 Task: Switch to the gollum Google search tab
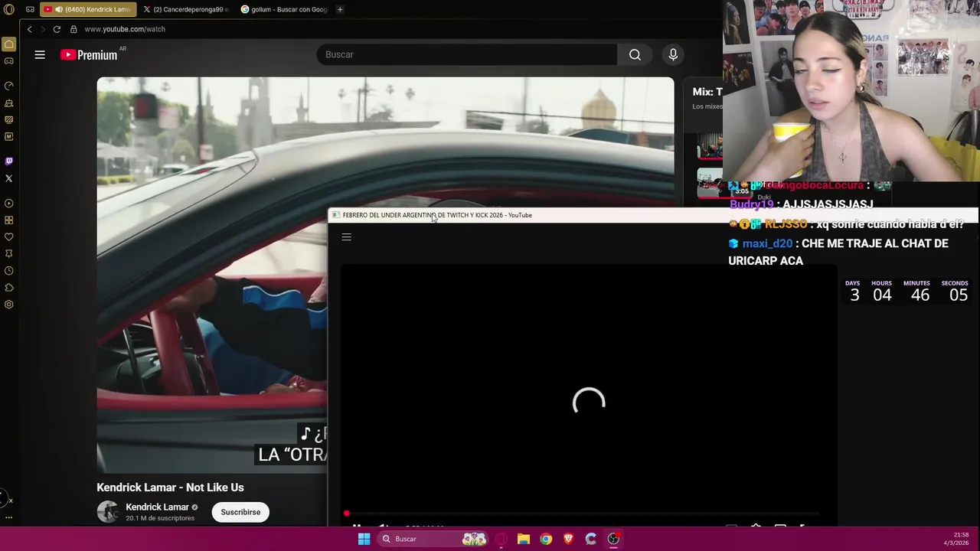tap(284, 9)
